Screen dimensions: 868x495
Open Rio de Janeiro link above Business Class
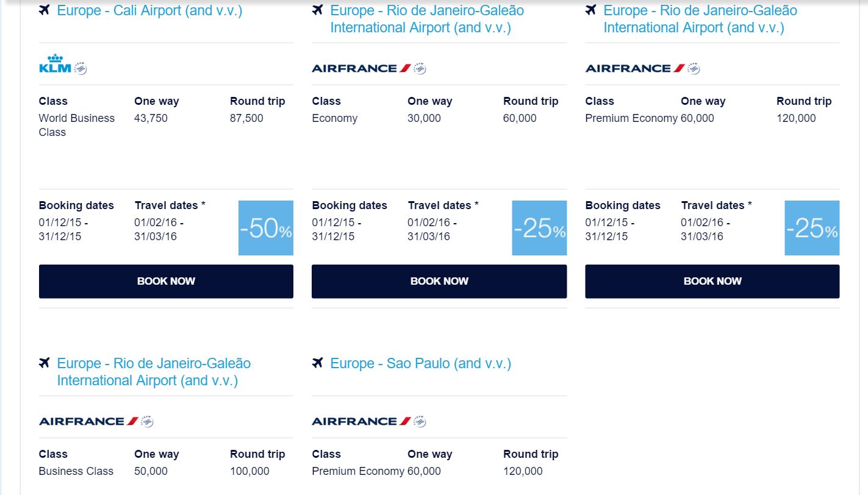tap(154, 372)
